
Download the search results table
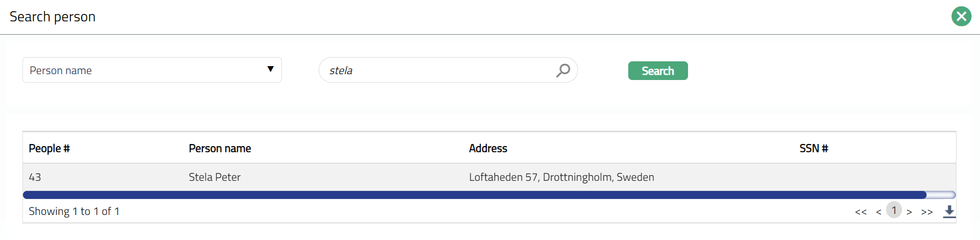[949, 211]
